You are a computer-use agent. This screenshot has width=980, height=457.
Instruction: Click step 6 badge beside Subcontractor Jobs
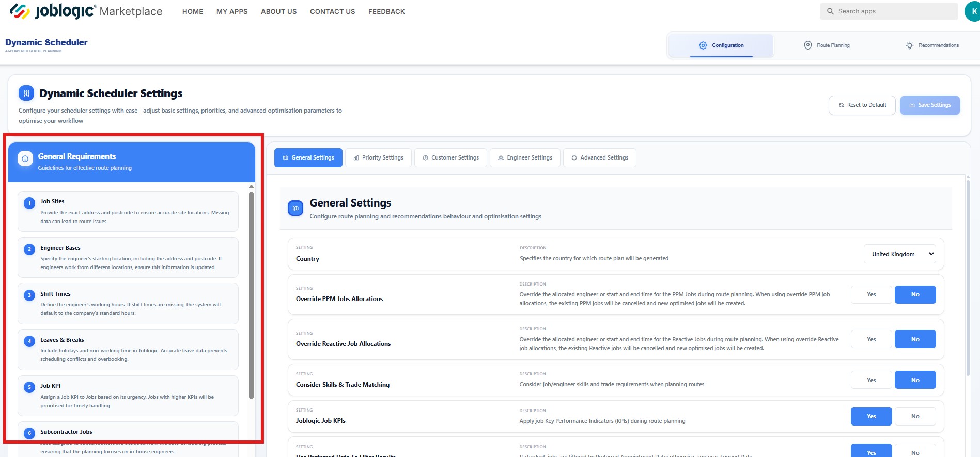coord(29,433)
